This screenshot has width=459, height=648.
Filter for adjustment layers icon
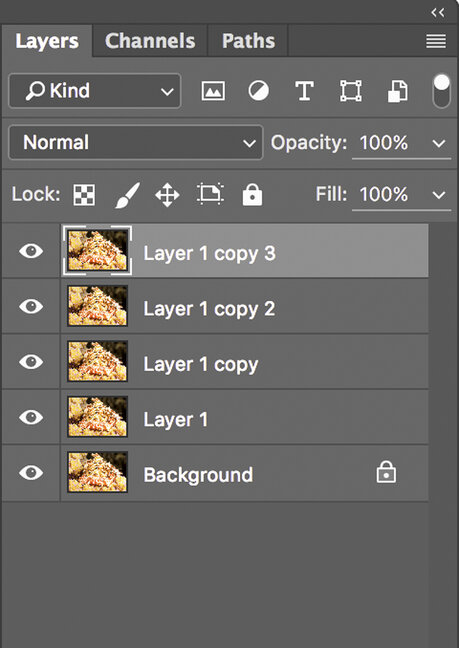click(259, 91)
